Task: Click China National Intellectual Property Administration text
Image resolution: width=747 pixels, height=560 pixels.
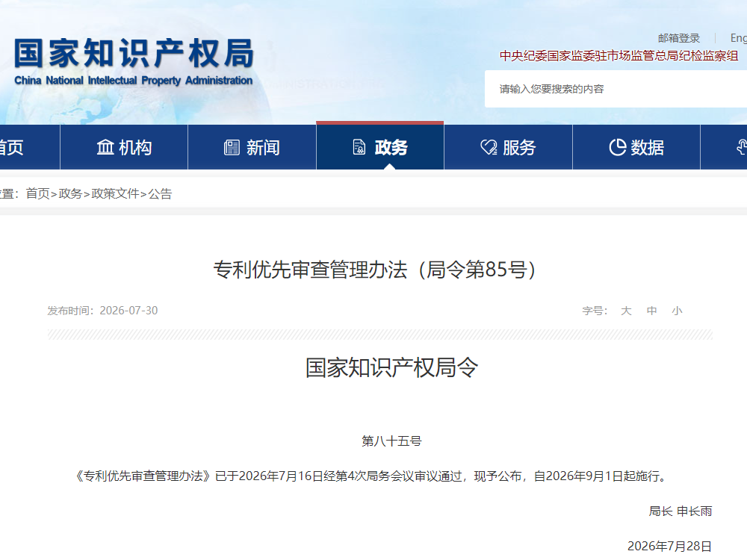Action: tap(134, 81)
